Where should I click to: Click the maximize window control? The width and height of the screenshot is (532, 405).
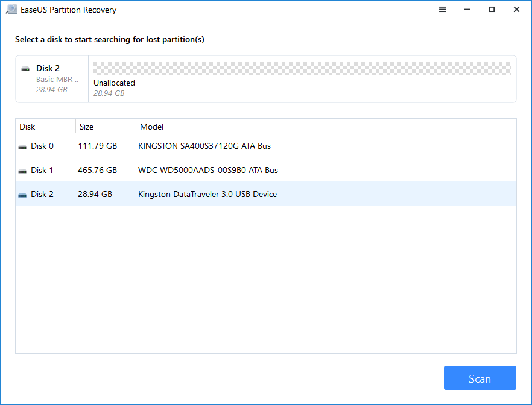[x=492, y=9]
